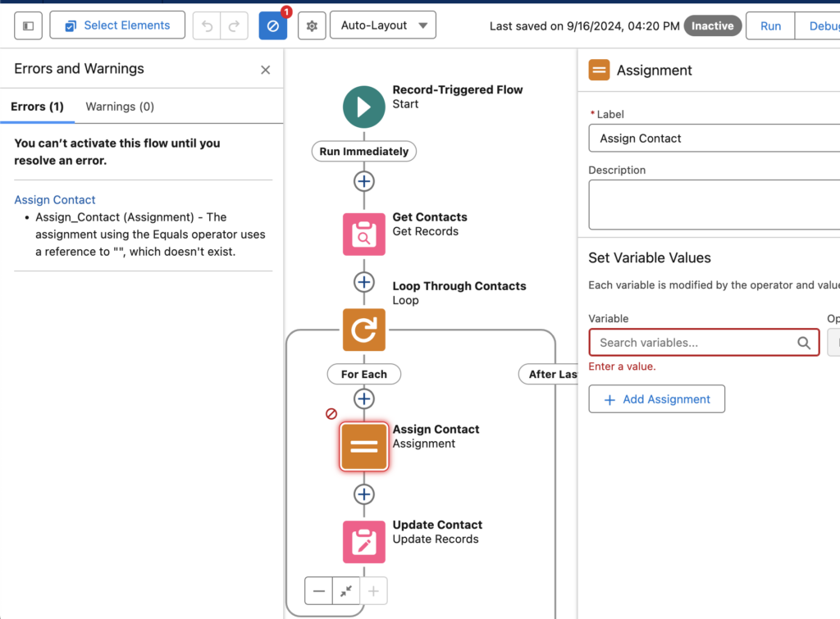Toggle the left toolbox panel icon
Viewport: 840px width, 619px height.
[x=28, y=25]
